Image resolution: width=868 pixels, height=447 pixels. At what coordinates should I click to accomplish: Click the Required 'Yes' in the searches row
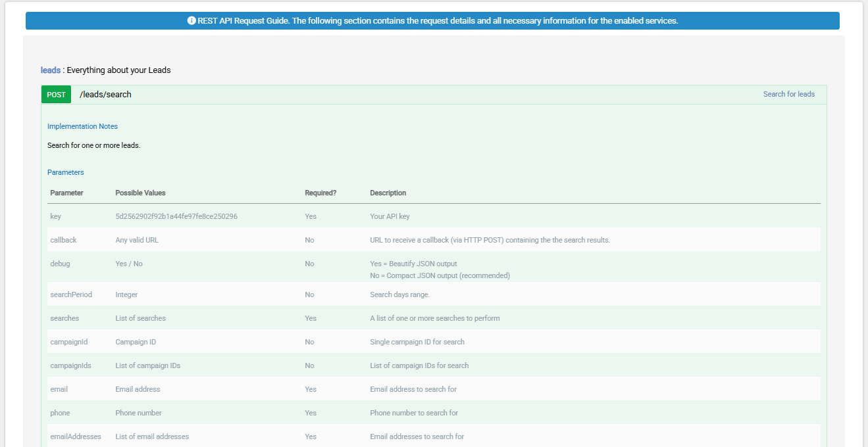311,318
